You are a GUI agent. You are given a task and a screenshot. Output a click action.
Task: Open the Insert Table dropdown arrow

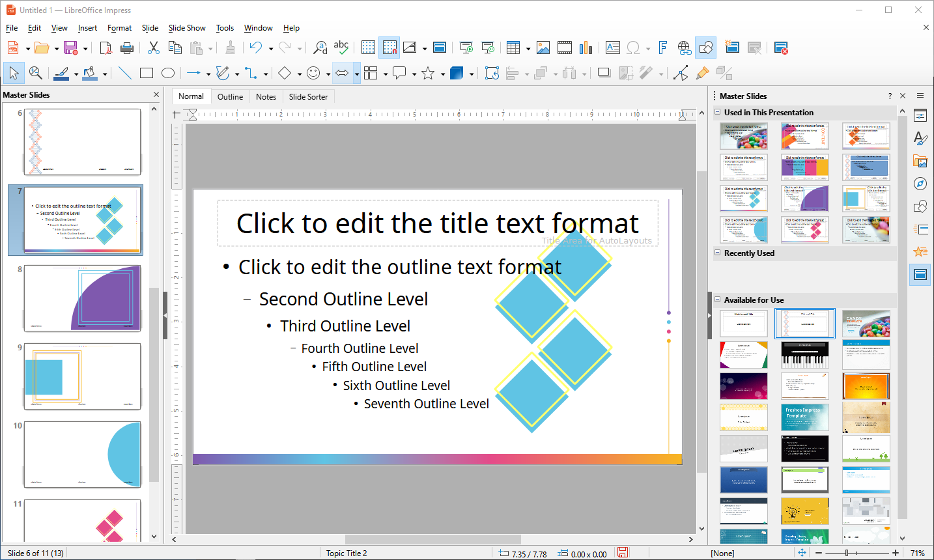(x=528, y=48)
